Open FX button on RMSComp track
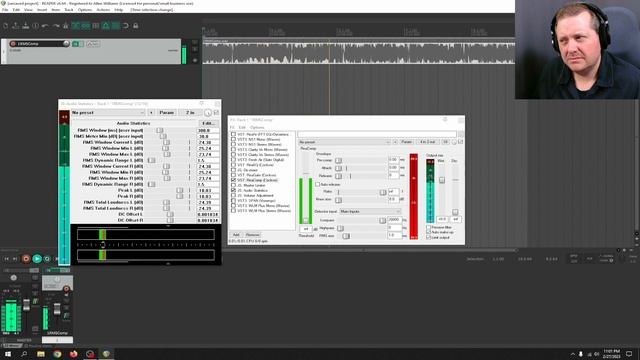This screenshot has width=640, height=360. (76, 44)
